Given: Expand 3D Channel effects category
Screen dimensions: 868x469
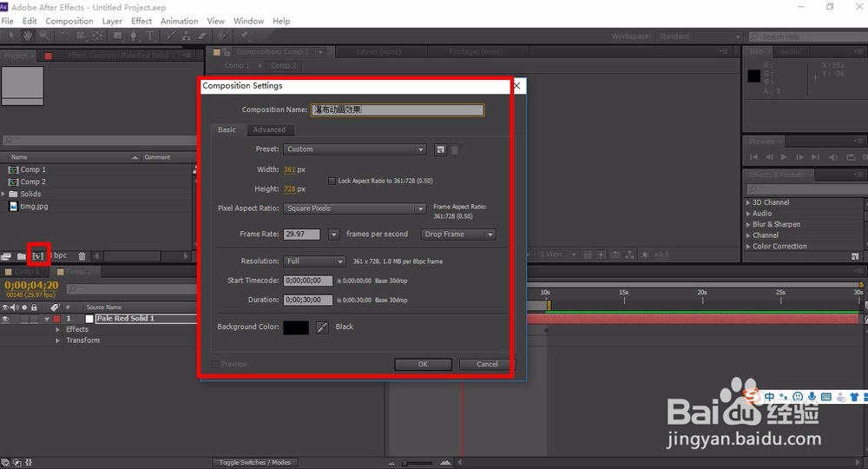Looking at the screenshot, I should pos(748,202).
